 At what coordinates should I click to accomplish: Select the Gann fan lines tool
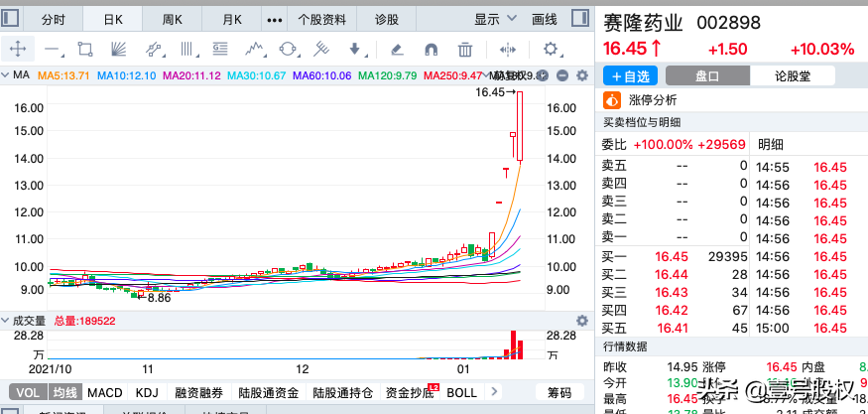click(118, 50)
